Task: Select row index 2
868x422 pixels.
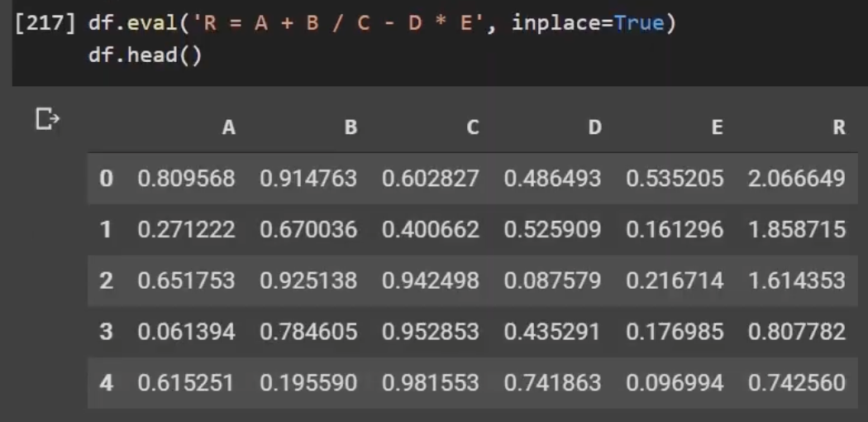Action: click(107, 281)
